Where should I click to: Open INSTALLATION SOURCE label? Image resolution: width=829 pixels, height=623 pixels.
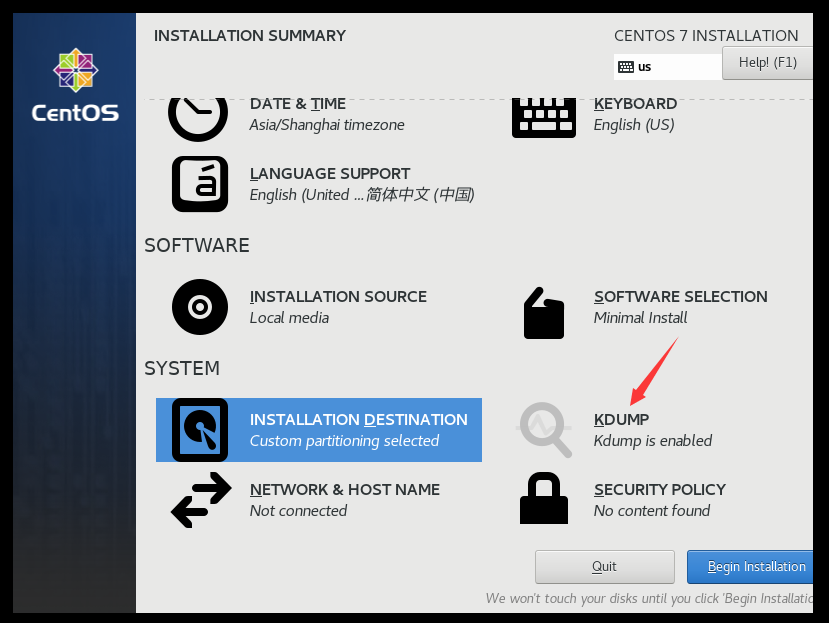click(338, 297)
